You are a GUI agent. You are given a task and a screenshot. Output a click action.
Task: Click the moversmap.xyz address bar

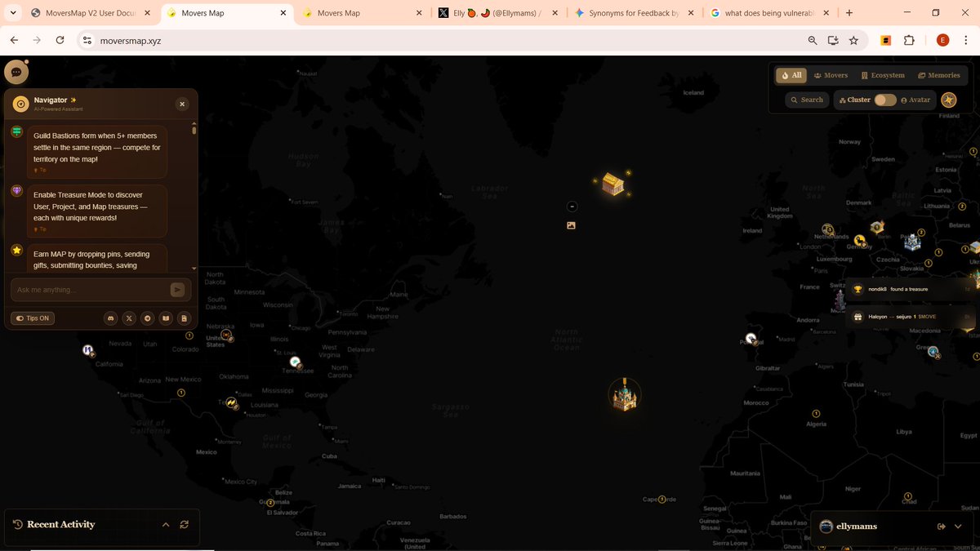(441, 40)
